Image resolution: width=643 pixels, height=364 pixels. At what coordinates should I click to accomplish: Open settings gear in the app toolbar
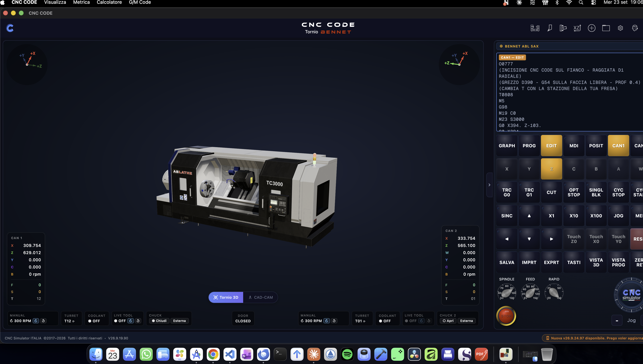tap(620, 28)
